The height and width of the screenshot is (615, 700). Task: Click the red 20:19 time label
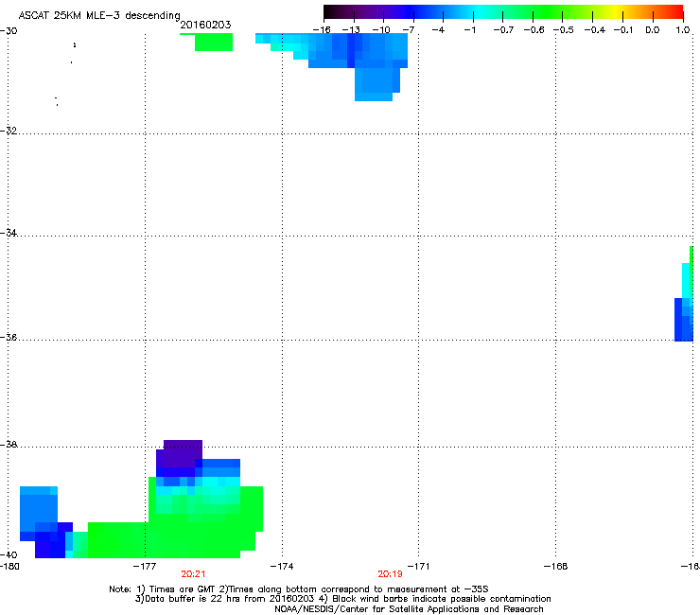coord(390,574)
